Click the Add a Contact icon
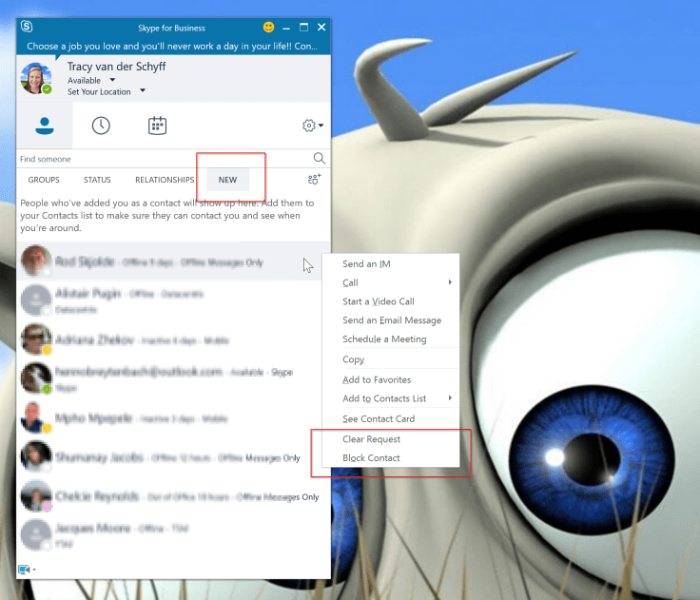700x600 pixels. tap(314, 179)
